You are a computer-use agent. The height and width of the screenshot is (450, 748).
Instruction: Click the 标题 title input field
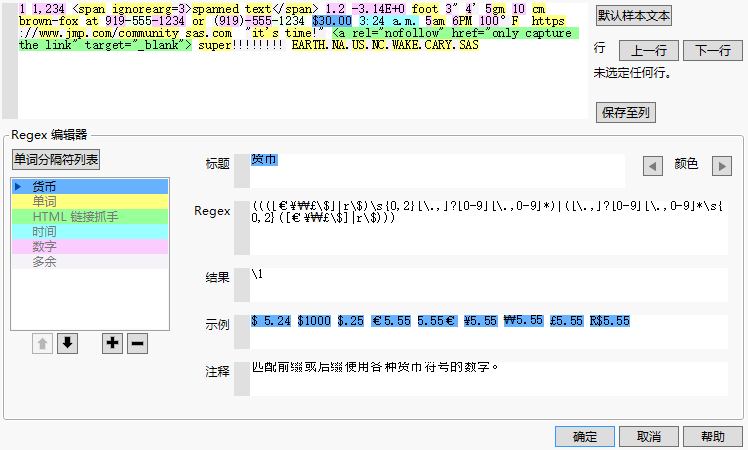(437, 170)
